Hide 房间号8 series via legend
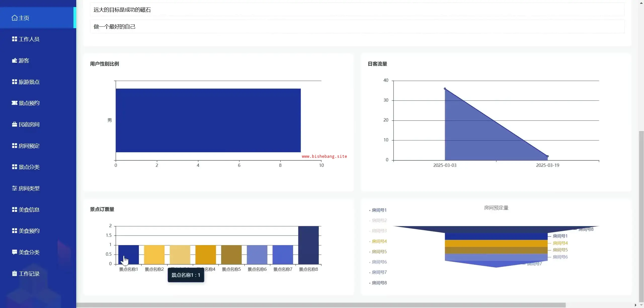 [379, 283]
